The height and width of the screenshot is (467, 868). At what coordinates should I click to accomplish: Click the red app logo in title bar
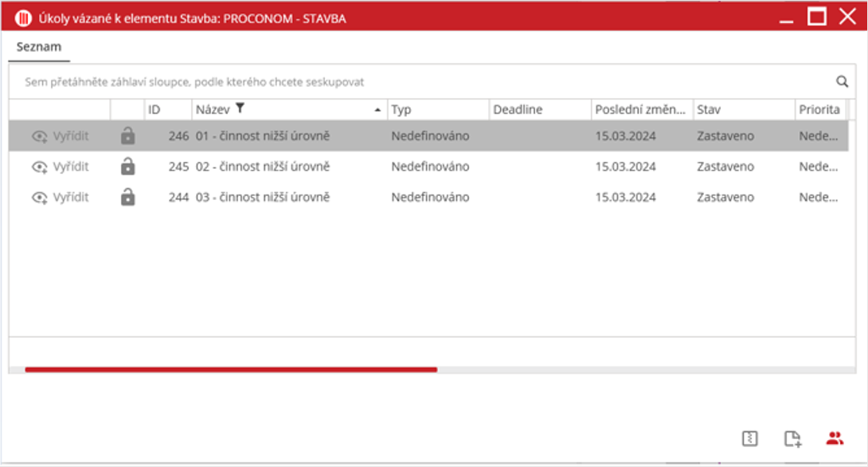tap(23, 18)
